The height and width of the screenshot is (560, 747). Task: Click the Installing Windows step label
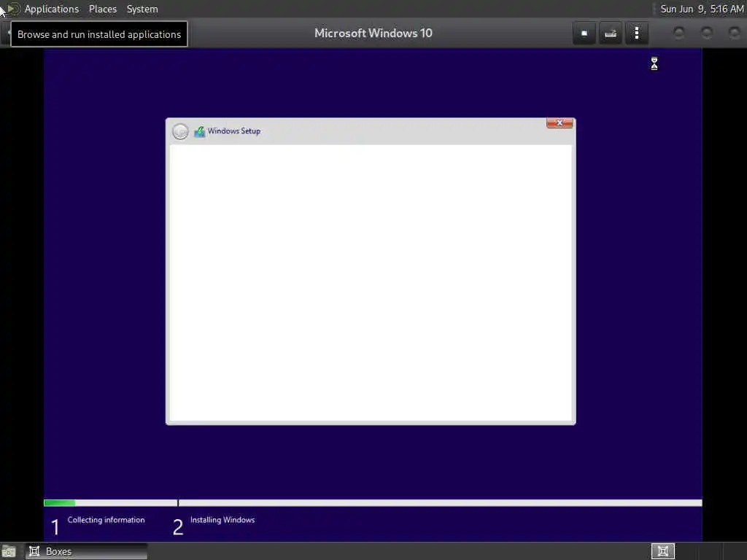(222, 520)
